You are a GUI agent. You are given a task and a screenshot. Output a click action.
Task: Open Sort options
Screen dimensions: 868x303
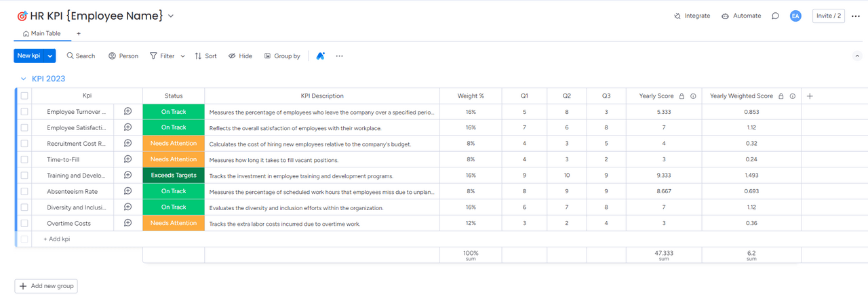[205, 56]
